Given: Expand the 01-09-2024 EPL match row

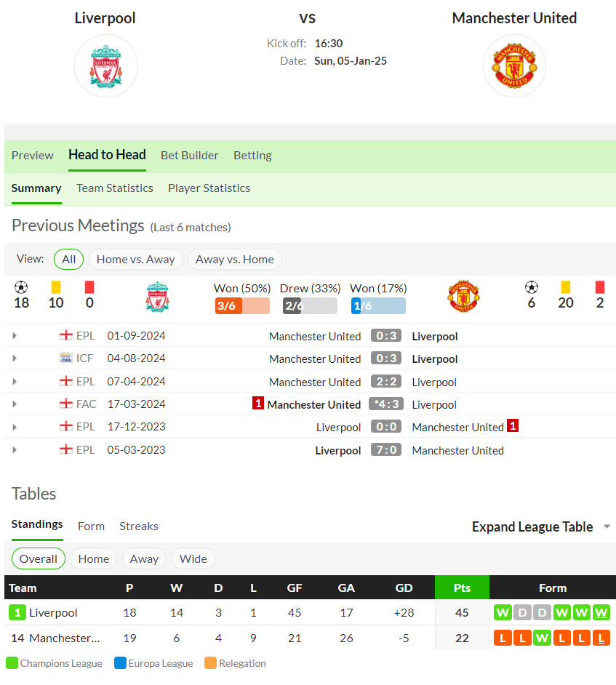Looking at the screenshot, I should point(15,336).
